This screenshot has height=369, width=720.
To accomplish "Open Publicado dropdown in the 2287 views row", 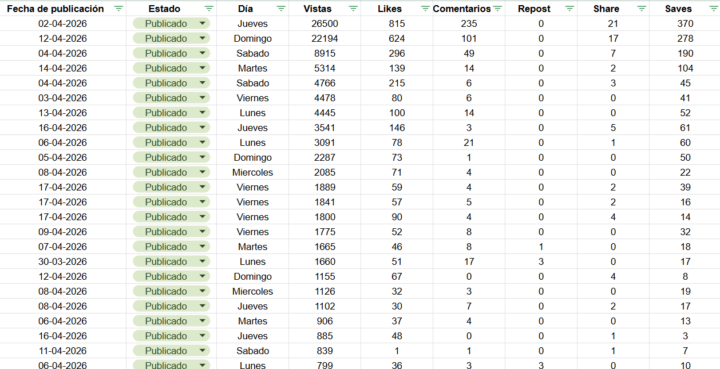I will coord(202,157).
